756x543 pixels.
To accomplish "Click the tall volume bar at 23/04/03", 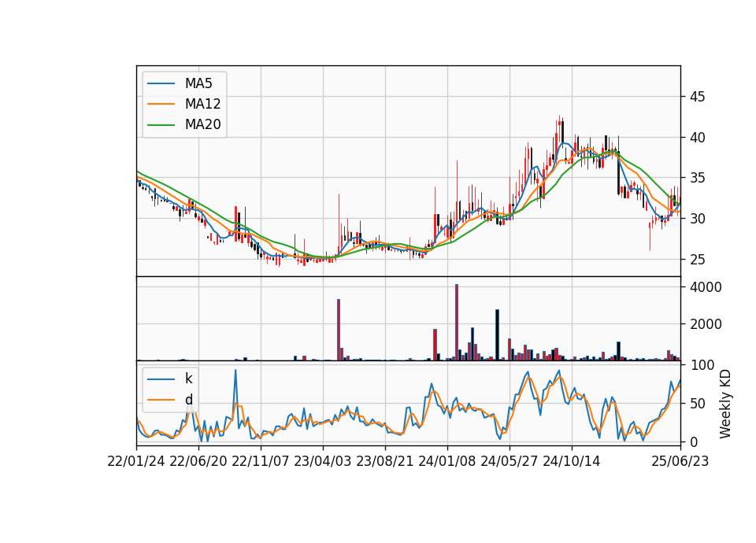I will (339, 330).
